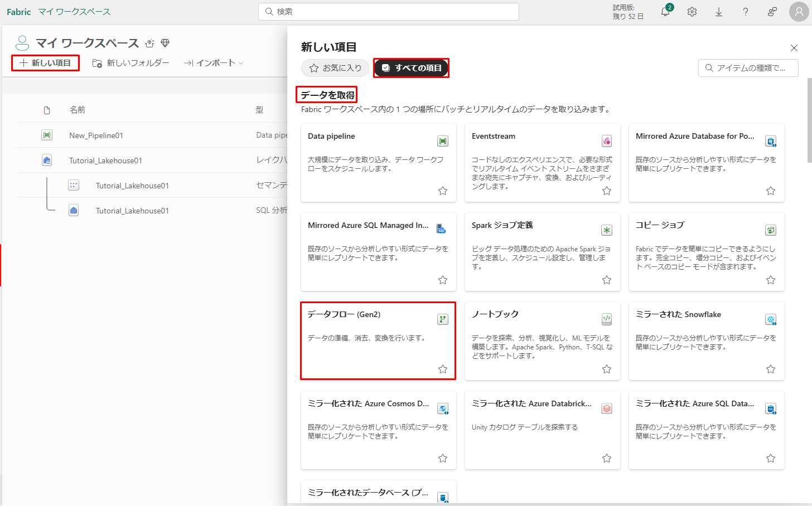
Task: Click the download arrow icon
Action: pos(719,12)
